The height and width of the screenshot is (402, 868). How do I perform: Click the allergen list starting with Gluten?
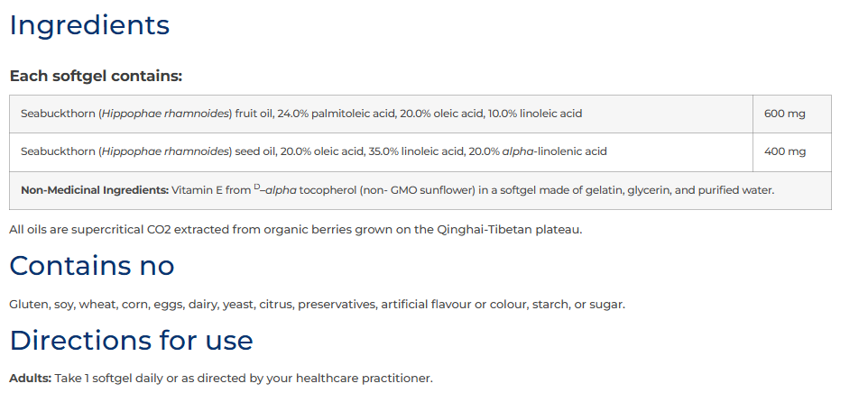pos(318,305)
